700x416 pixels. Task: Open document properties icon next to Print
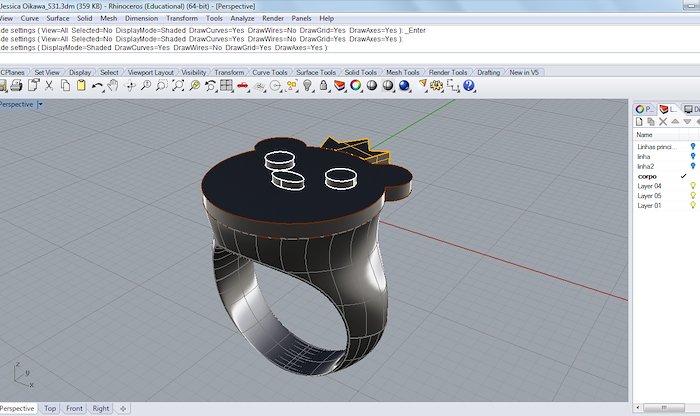click(33, 85)
